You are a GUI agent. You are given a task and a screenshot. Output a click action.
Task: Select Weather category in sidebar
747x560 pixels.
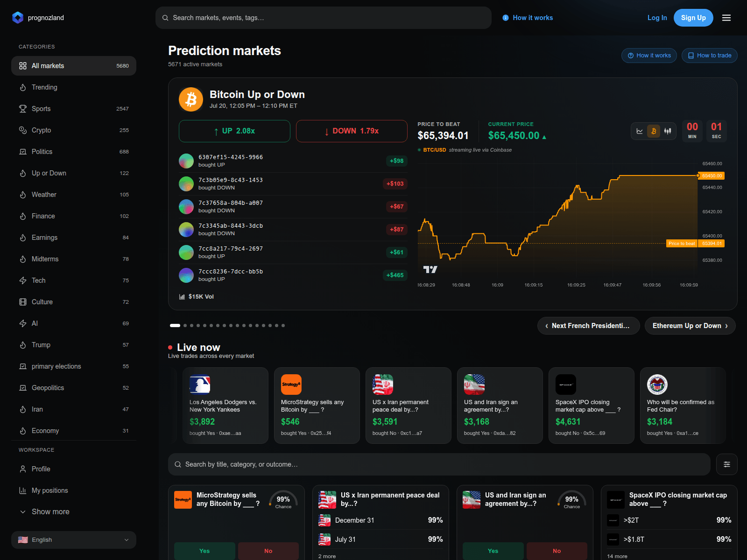tap(74, 195)
